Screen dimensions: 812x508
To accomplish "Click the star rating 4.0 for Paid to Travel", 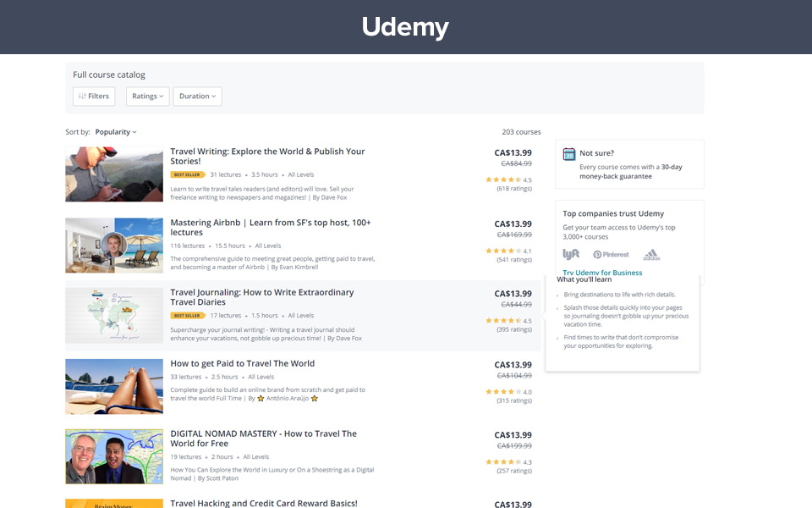I will coord(508,392).
